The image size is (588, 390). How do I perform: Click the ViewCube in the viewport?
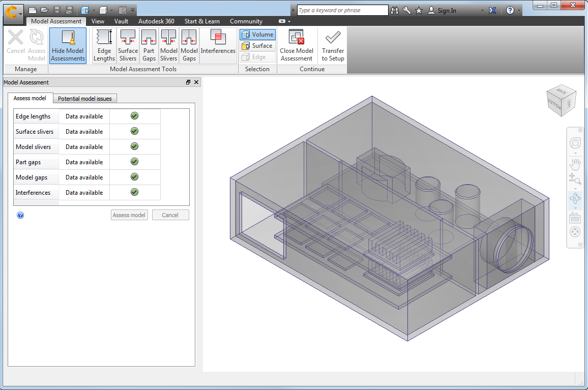pos(561,101)
